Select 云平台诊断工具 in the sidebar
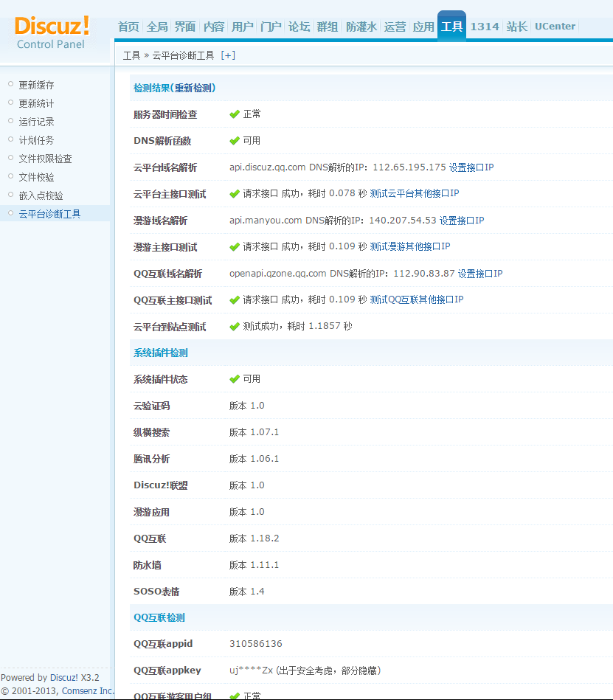The image size is (613, 700). pos(50,214)
